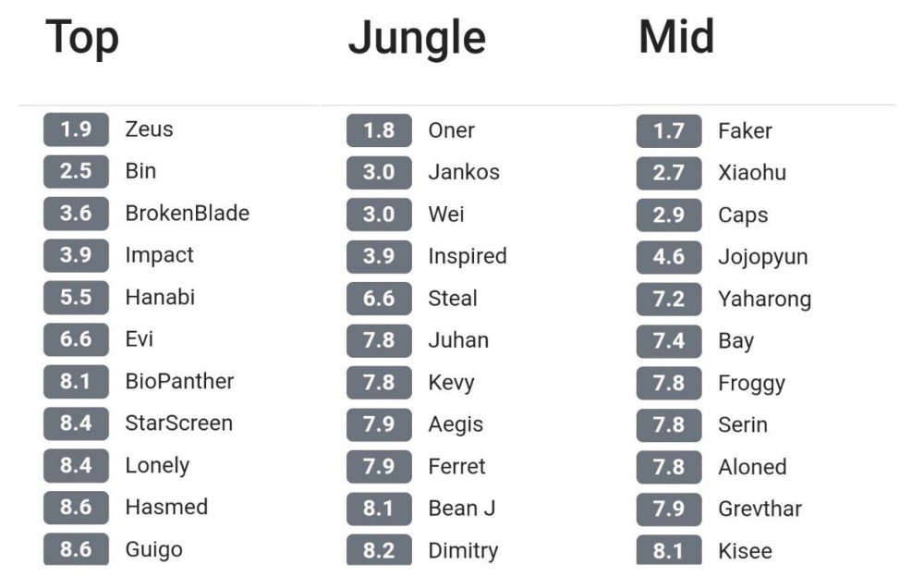Click the Jungle column heading
924x577 pixels.
point(417,40)
